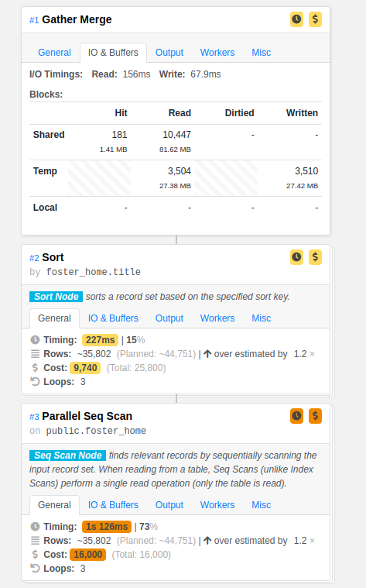The height and width of the screenshot is (588, 366).
Task: Click the clock icon on Gather Merge node
Action: 296,19
